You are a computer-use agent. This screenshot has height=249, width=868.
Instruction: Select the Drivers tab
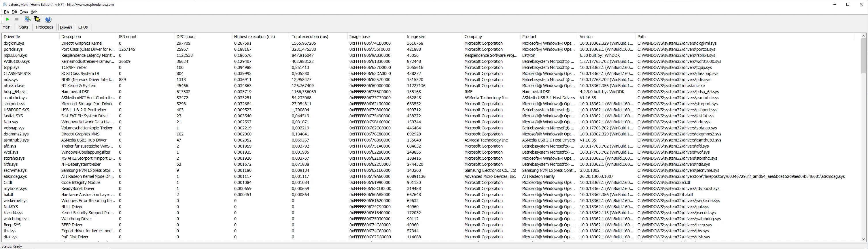(66, 27)
